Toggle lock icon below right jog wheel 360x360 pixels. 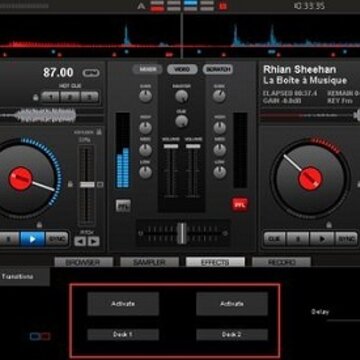pos(329,225)
